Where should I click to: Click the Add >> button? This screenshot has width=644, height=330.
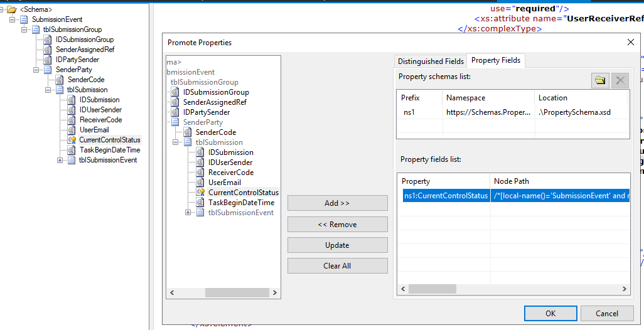tap(337, 203)
